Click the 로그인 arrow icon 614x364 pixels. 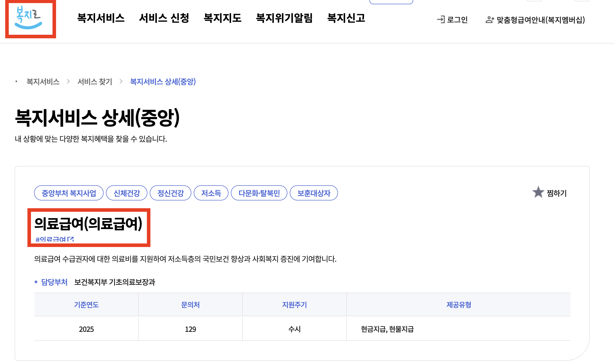pos(440,20)
